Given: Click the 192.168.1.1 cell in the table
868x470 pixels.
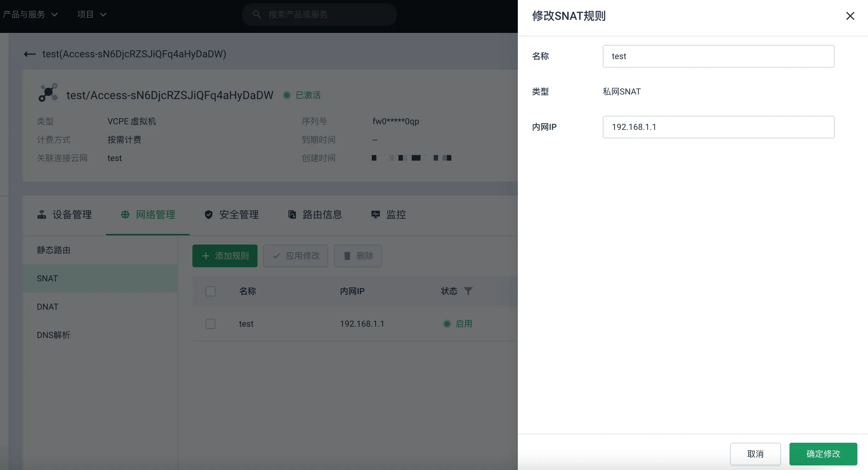Looking at the screenshot, I should pos(362,324).
